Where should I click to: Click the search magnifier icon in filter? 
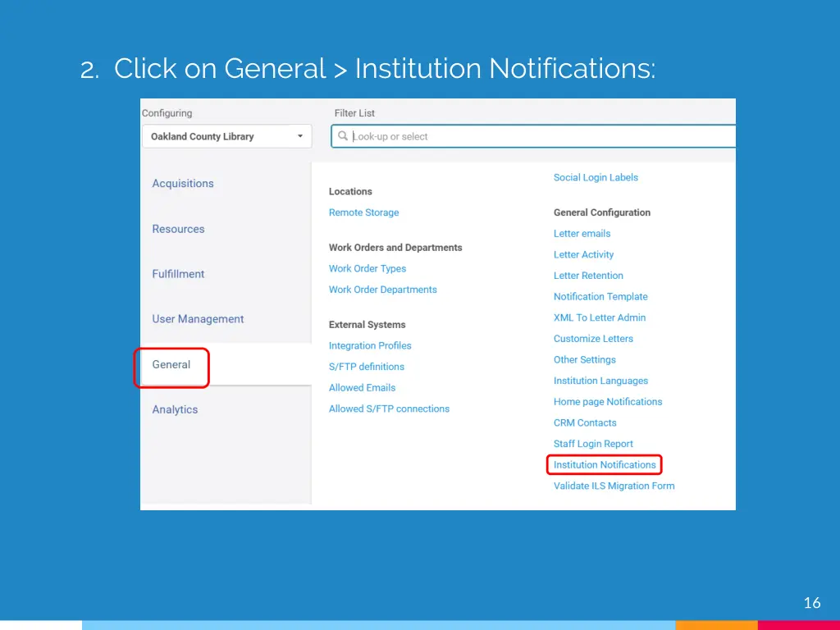click(x=343, y=136)
